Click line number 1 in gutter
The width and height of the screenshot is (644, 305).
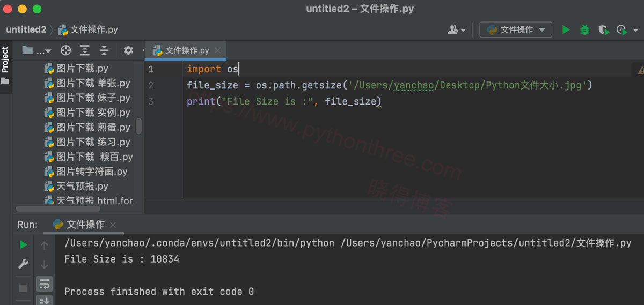(x=151, y=69)
